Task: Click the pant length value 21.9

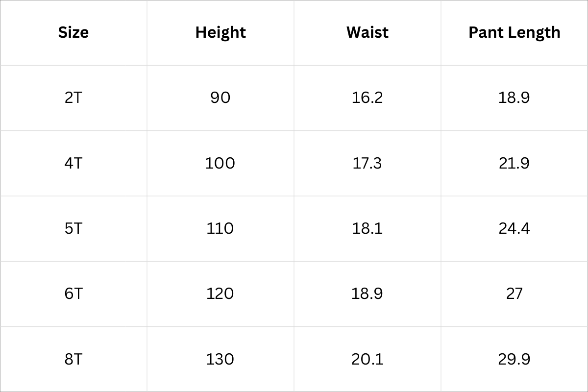Action: click(x=514, y=163)
